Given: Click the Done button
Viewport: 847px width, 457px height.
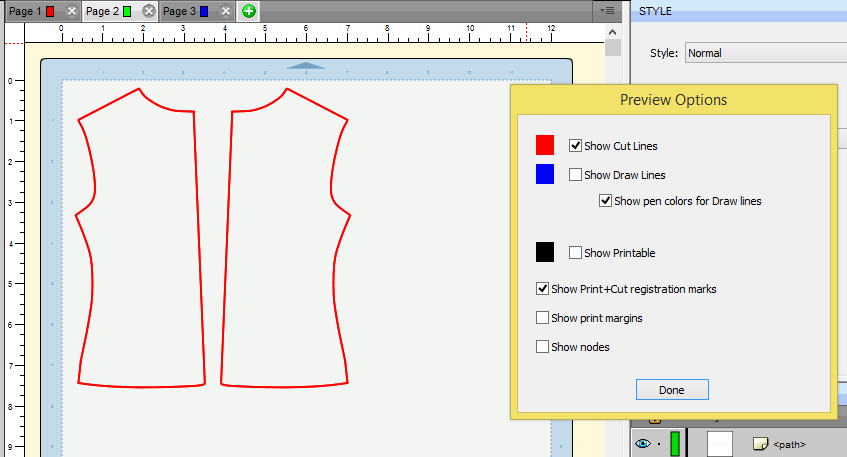Looking at the screenshot, I should (x=671, y=390).
